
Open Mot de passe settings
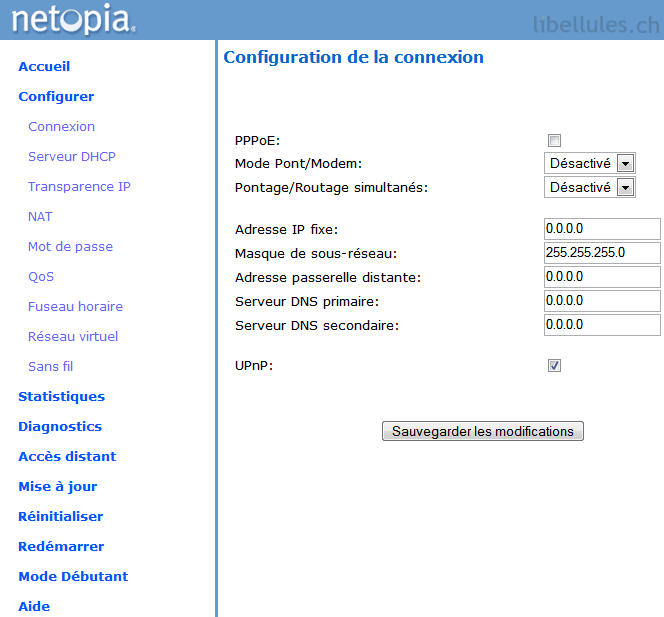tap(70, 246)
